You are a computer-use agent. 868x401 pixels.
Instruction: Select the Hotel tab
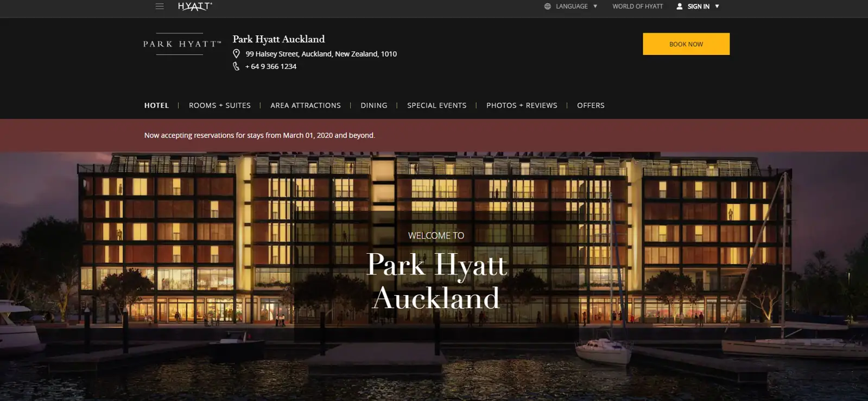point(156,105)
